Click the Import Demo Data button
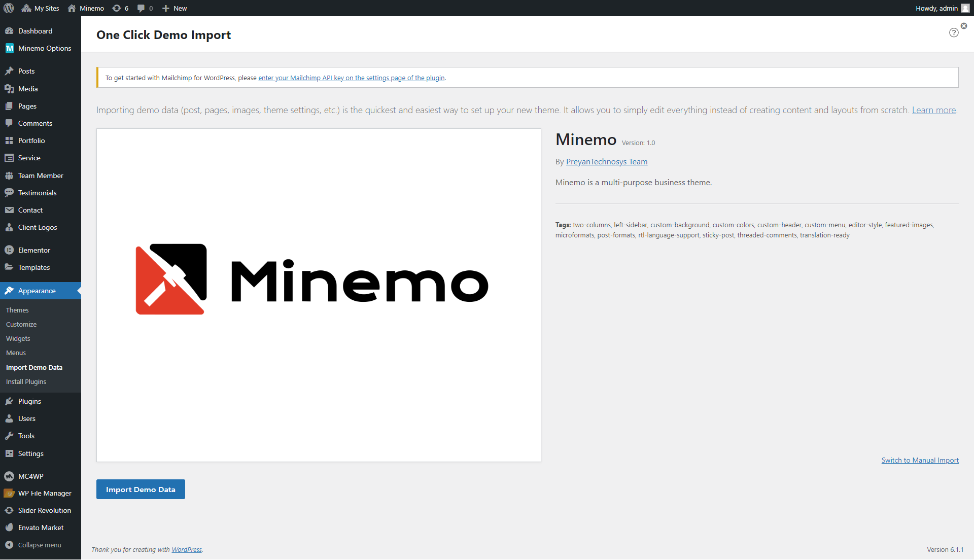Image resolution: width=974 pixels, height=560 pixels. pyautogui.click(x=141, y=489)
